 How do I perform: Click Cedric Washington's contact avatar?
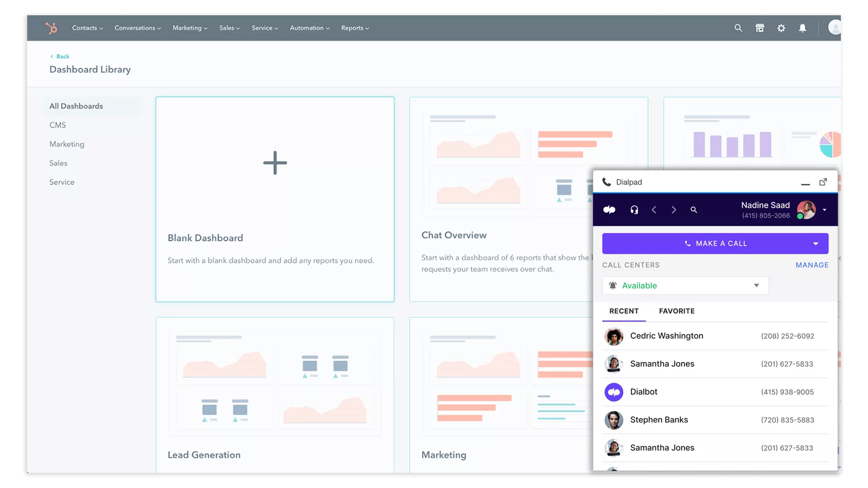tap(614, 336)
